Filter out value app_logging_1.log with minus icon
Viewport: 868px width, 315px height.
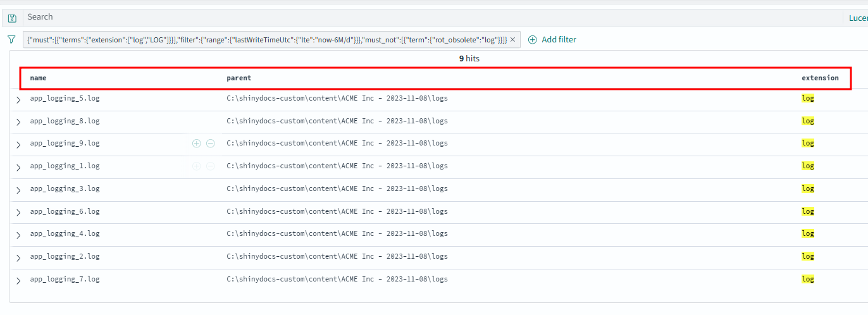click(211, 166)
